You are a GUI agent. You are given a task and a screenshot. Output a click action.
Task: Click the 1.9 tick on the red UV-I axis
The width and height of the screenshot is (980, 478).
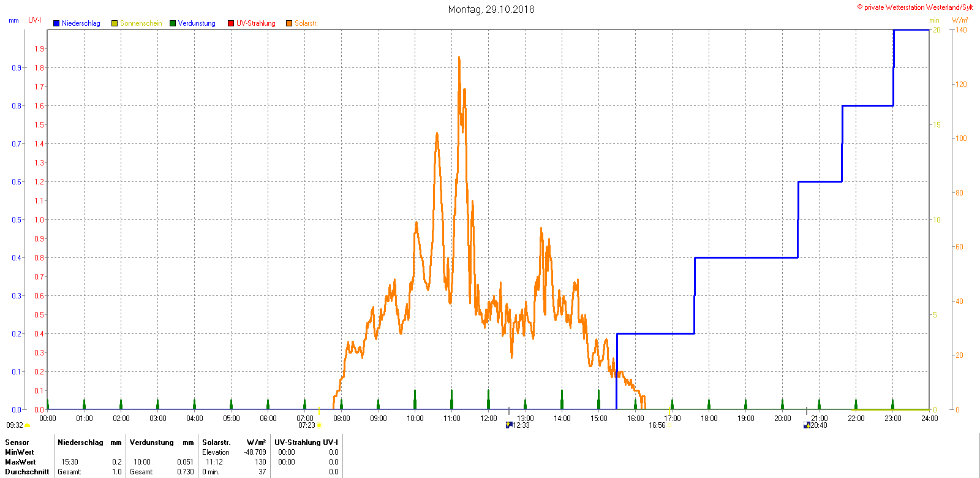tap(39, 49)
